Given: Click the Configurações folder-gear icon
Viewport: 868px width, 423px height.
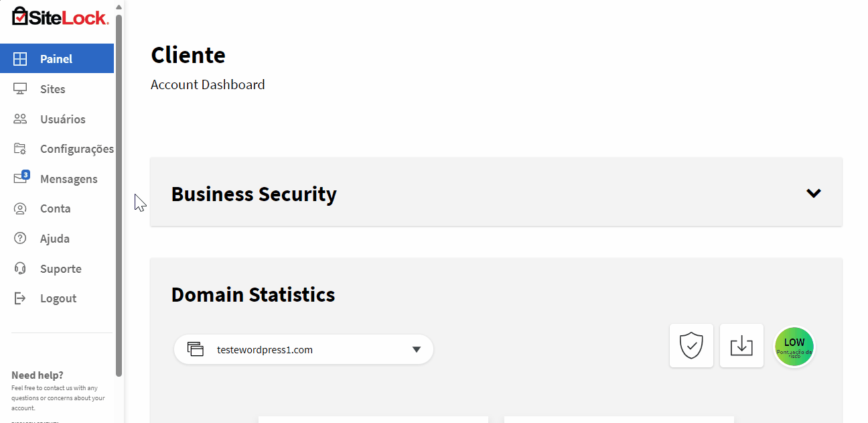Looking at the screenshot, I should click(20, 149).
